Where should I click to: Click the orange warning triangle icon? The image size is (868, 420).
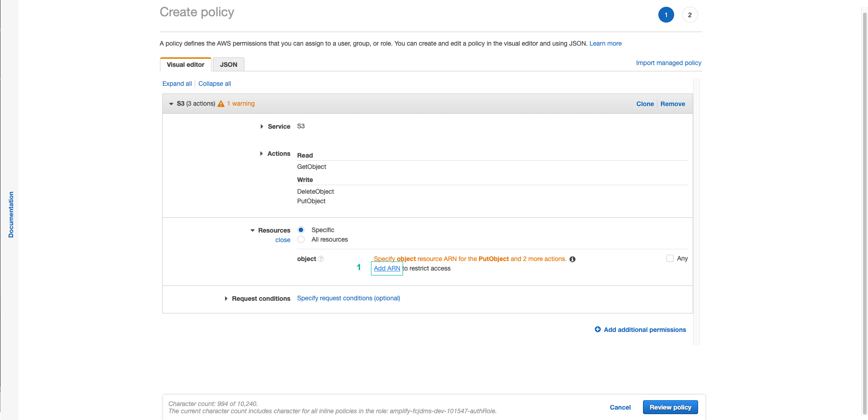pos(221,104)
